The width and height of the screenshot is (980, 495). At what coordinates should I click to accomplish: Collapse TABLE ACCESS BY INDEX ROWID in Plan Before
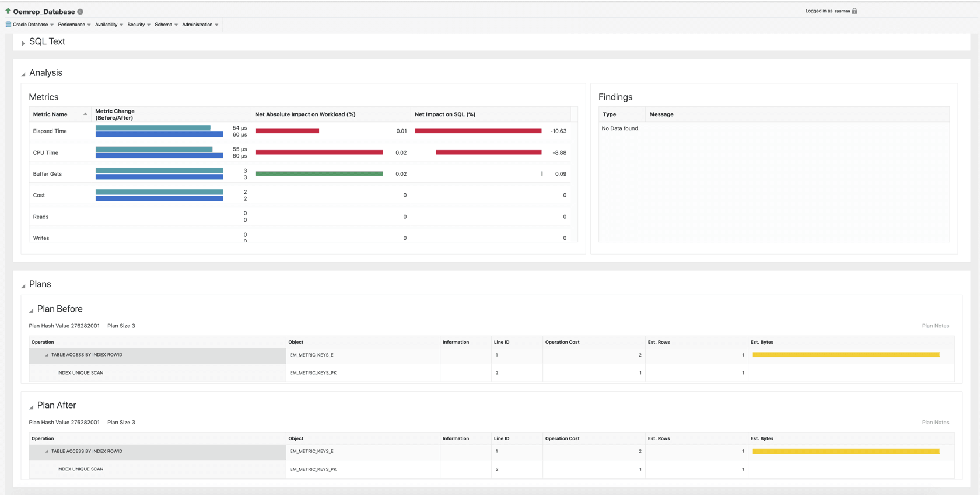pyautogui.click(x=47, y=355)
